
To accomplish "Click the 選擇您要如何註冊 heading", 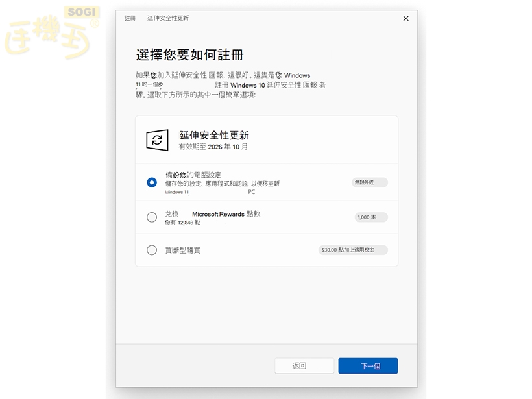I will coord(190,54).
